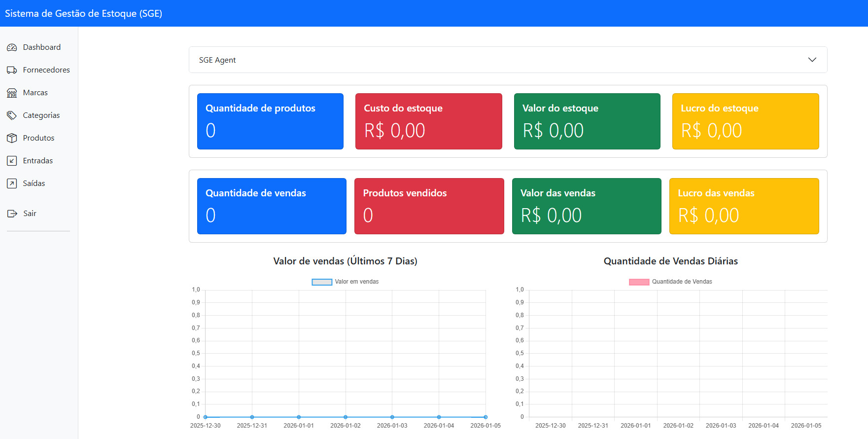Click the Dashboard gauge icon
The width and height of the screenshot is (868, 439).
pyautogui.click(x=12, y=47)
